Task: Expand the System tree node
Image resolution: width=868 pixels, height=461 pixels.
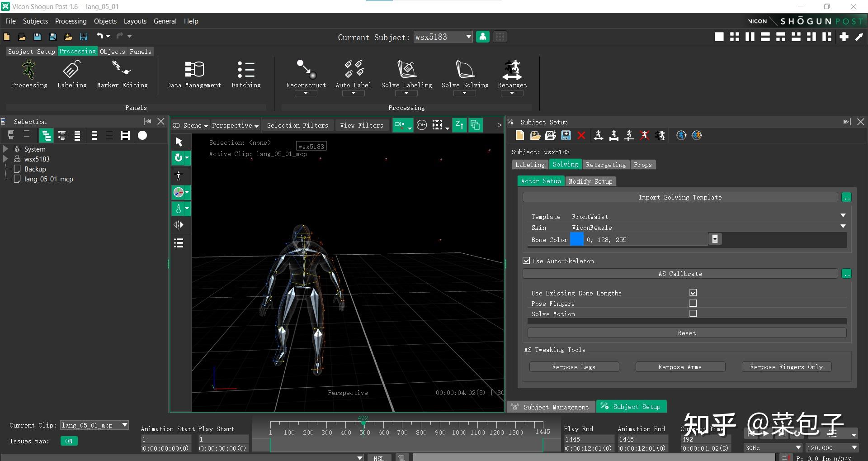Action: pyautogui.click(x=6, y=149)
